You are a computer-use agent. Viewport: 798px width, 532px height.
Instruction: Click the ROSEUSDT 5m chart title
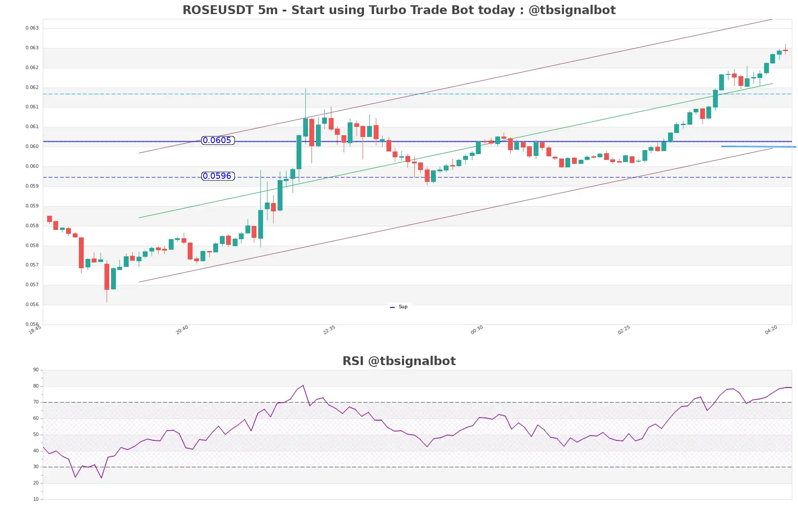coord(399,10)
